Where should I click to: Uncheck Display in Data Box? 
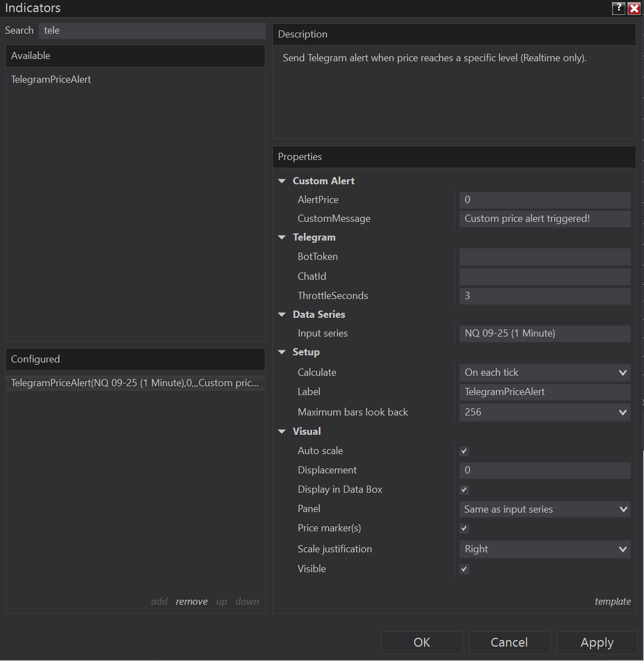tap(464, 490)
